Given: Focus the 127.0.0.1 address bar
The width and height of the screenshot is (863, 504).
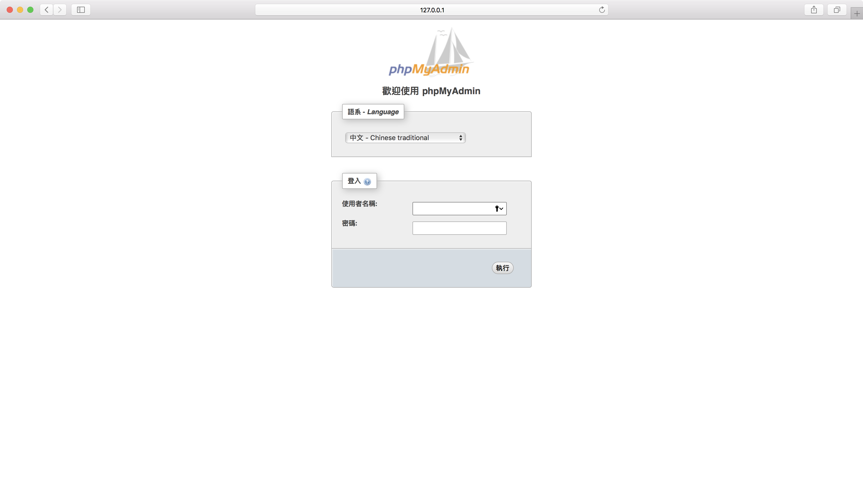Looking at the screenshot, I should pos(431,10).
